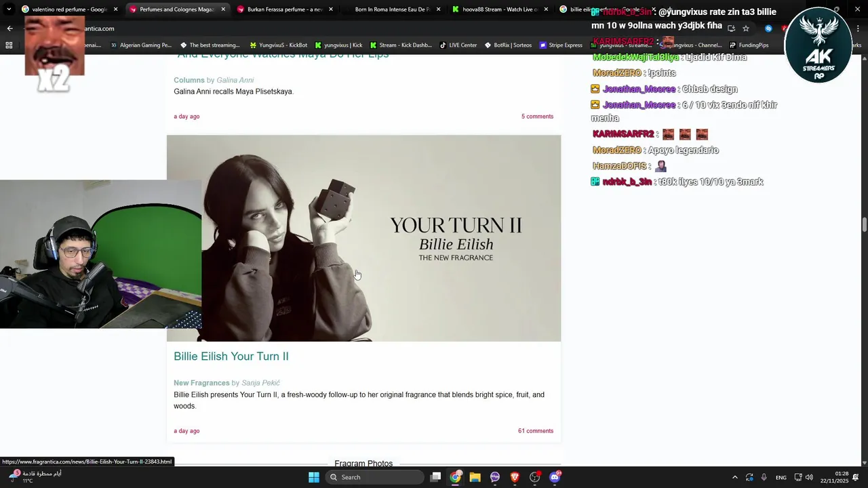Close the valentino red perfume tab
The image size is (868, 488).
click(x=115, y=9)
